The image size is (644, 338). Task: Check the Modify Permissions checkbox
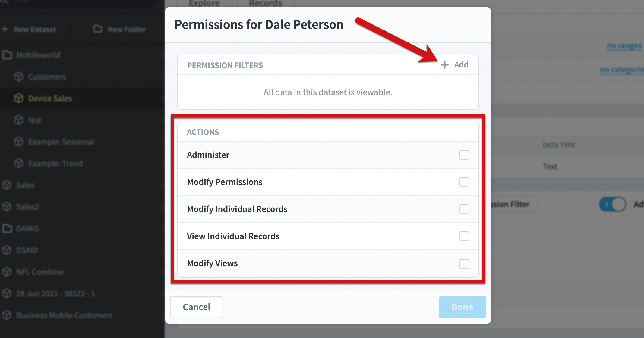tap(464, 182)
